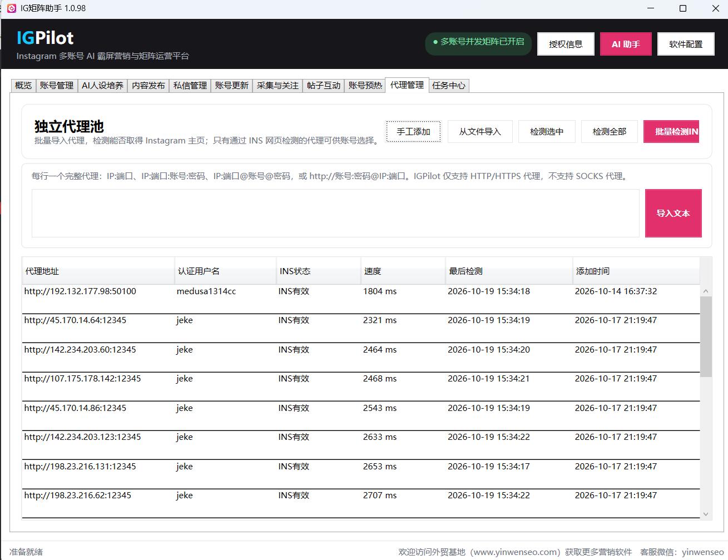Image resolution: width=728 pixels, height=560 pixels.
Task: Click the proxy table's scroll up arrow
Action: click(x=706, y=291)
